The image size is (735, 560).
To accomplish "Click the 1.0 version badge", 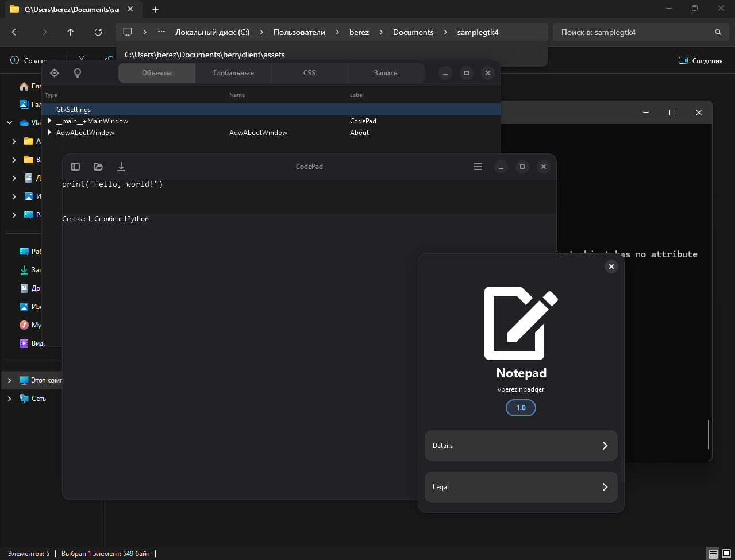I will (x=521, y=408).
